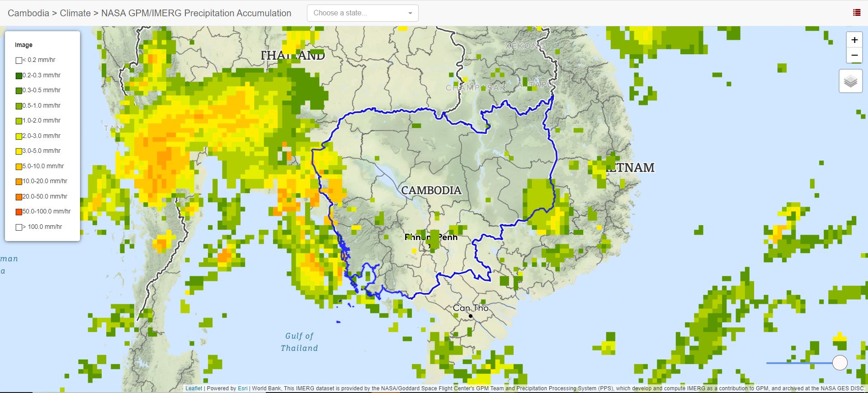Viewport: 868px width, 393px height.
Task: Zoom out using the minus button
Action: click(x=854, y=56)
